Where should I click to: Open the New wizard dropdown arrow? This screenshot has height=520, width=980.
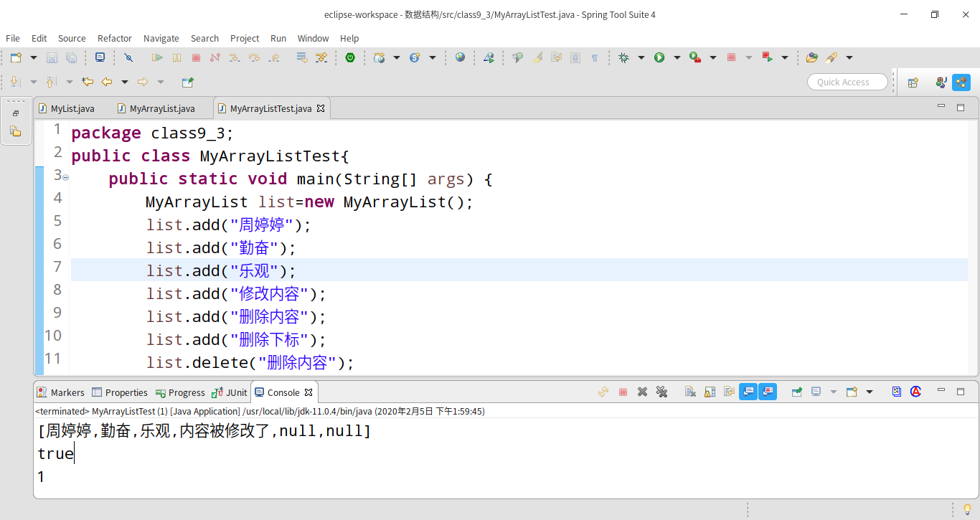click(34, 57)
